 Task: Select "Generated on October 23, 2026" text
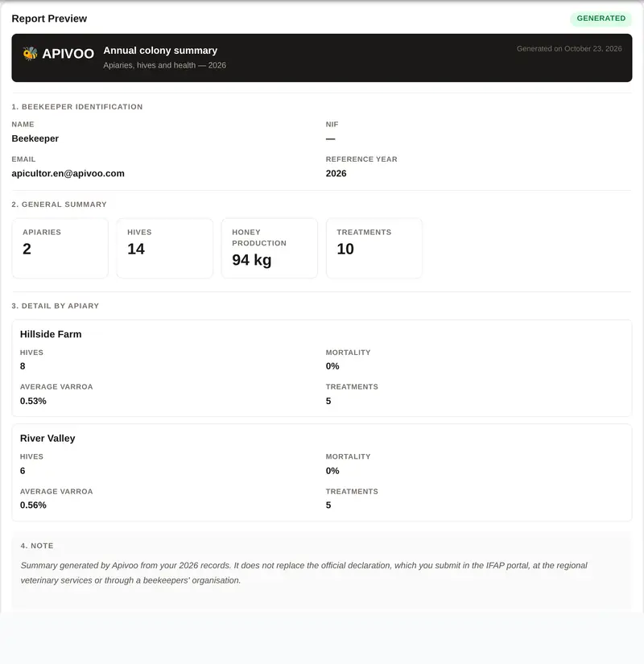pos(569,49)
